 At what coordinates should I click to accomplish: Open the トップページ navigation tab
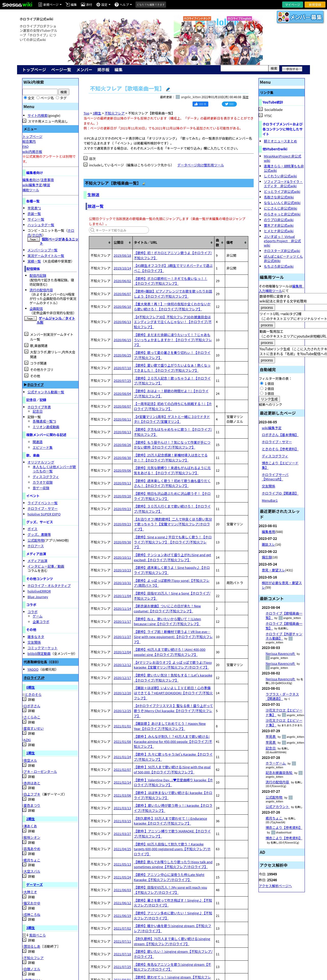point(34,70)
